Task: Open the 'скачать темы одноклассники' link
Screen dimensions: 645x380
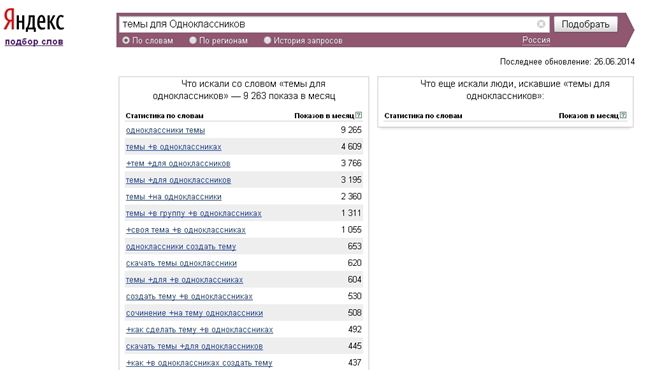Action: click(181, 263)
